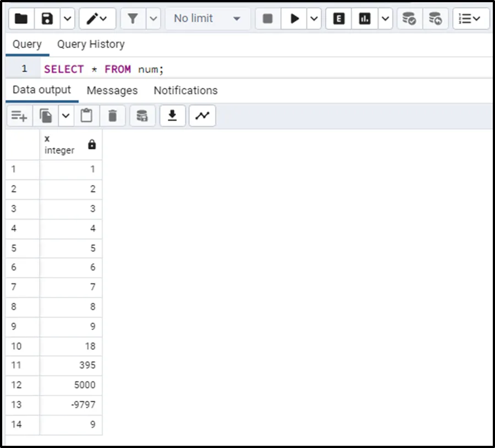Run Explain Analyze chart icon

tap(365, 19)
